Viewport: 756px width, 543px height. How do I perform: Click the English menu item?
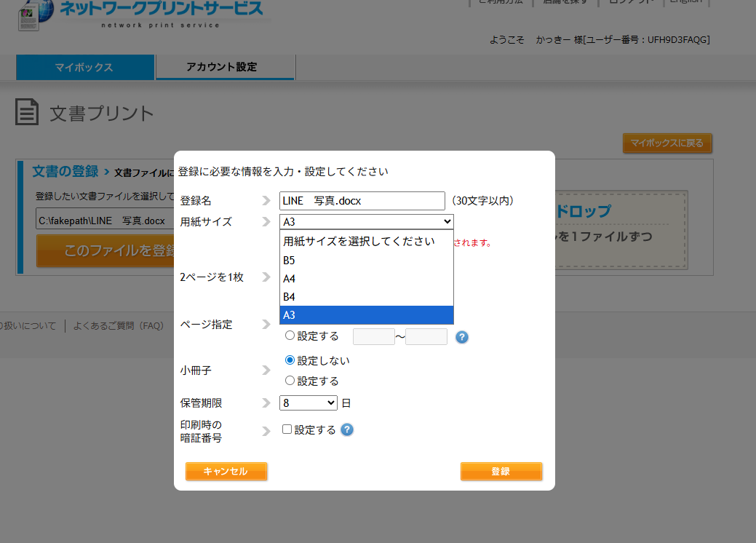(686, 3)
